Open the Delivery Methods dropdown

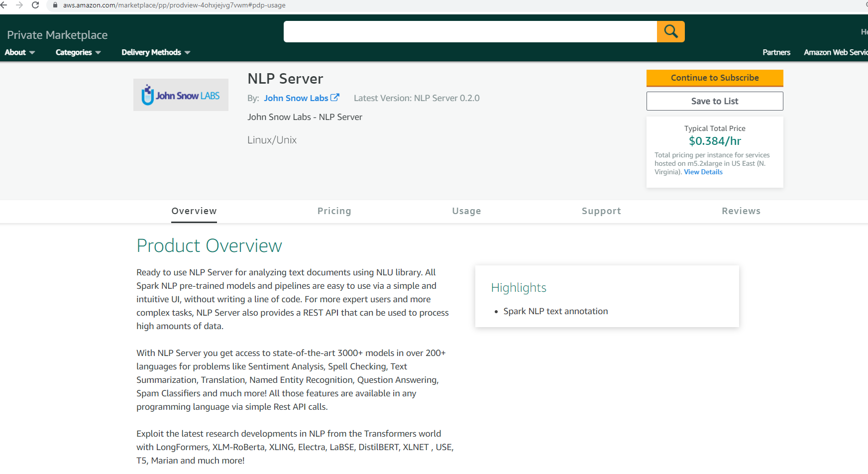pyautogui.click(x=156, y=52)
